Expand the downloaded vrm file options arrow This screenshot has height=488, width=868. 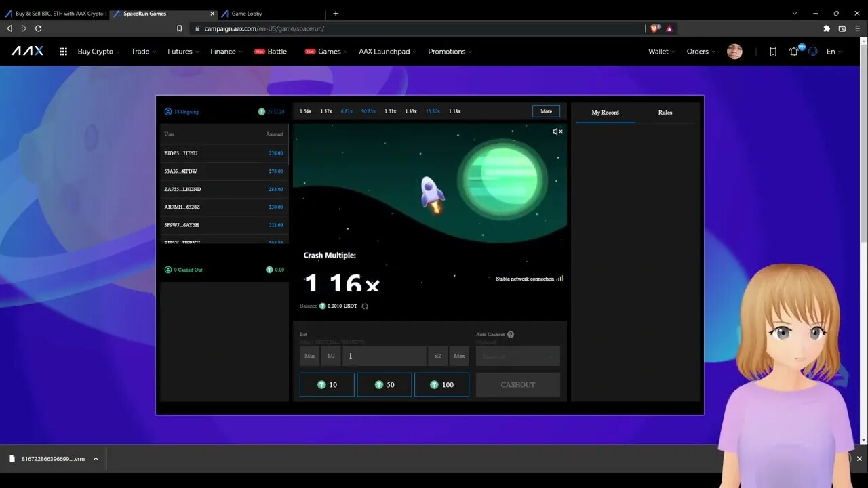pos(96,459)
